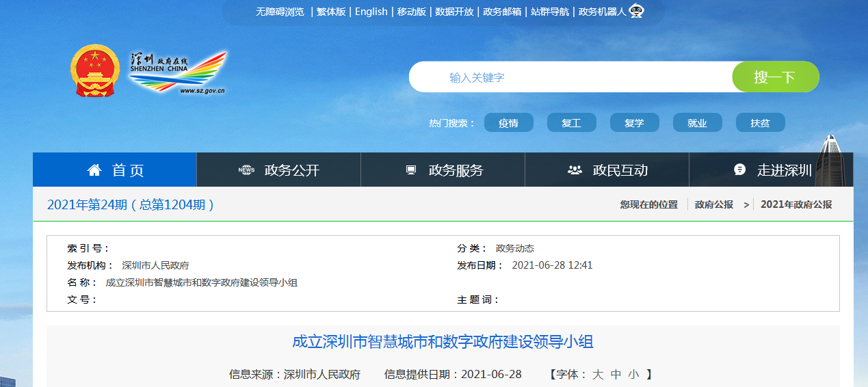Click the home icon in 首页 tab
Viewport: 868px width, 387px height.
click(94, 170)
